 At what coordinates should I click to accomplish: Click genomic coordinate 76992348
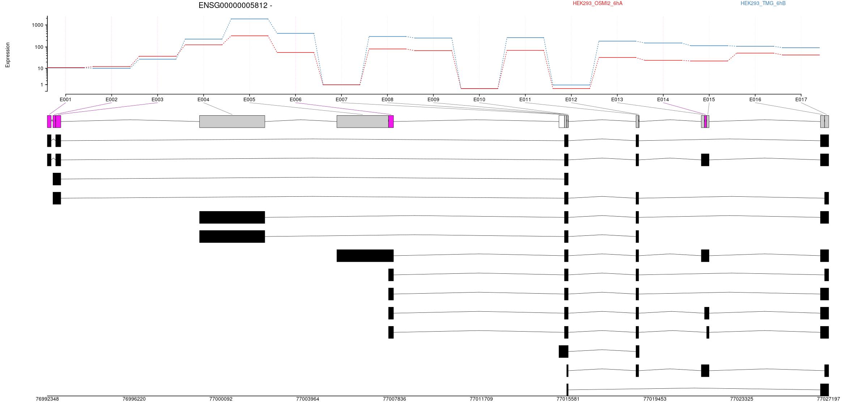(x=47, y=399)
